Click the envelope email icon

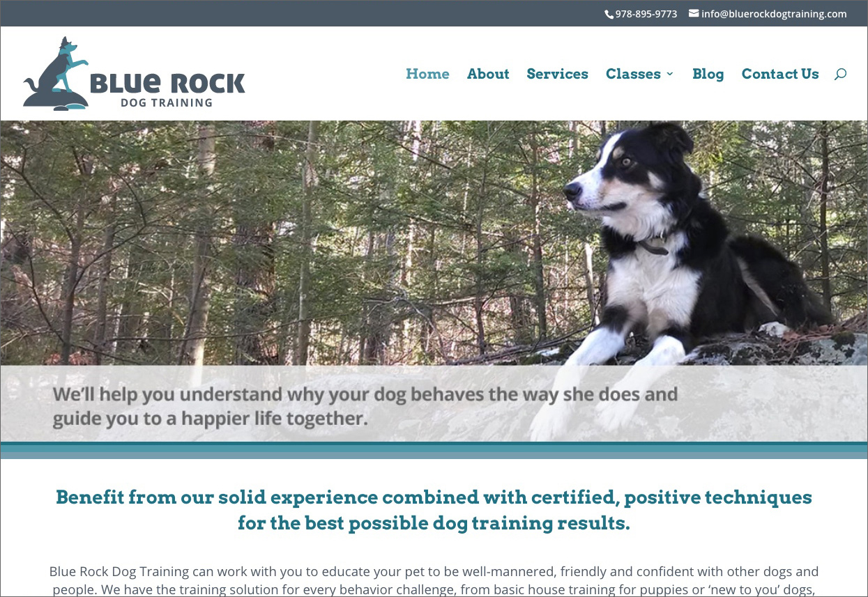[694, 13]
